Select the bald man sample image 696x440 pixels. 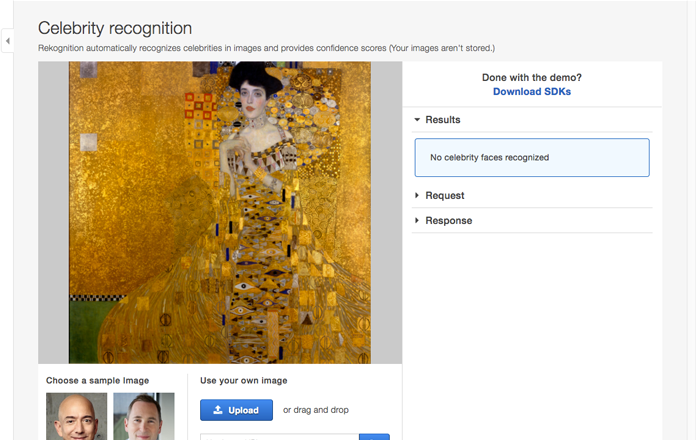point(76,416)
